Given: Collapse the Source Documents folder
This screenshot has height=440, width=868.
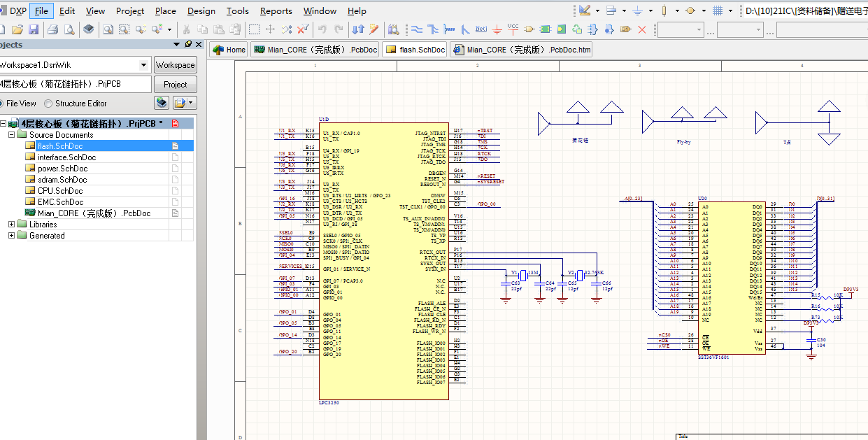Looking at the screenshot, I should click(x=12, y=135).
